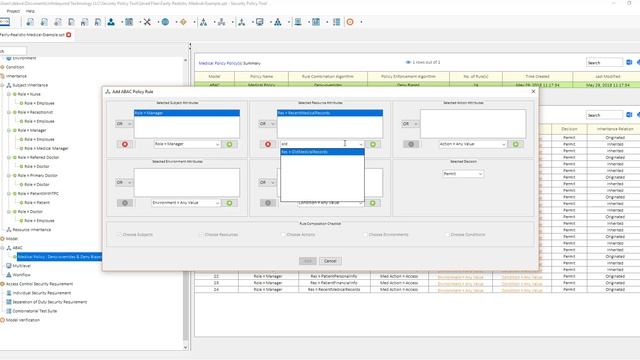The image size is (640, 360).
Task: Select Model Verification tree item
Action: click(23, 320)
